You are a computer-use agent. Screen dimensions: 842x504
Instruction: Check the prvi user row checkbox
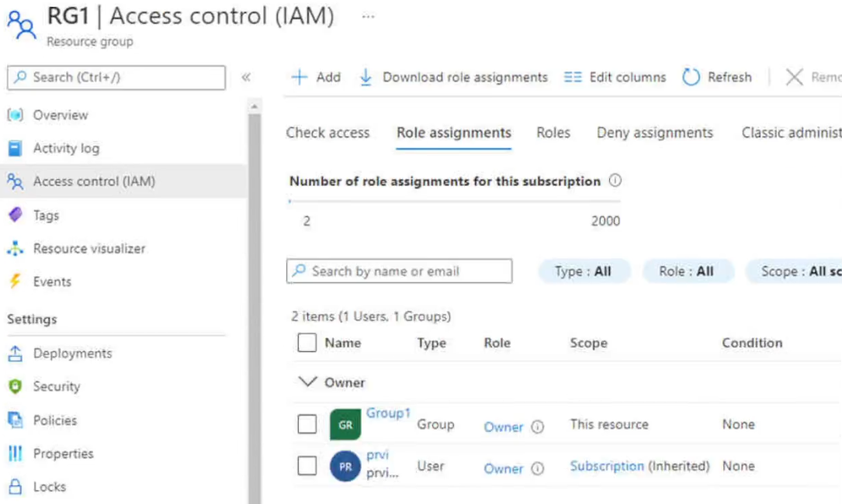point(307,466)
